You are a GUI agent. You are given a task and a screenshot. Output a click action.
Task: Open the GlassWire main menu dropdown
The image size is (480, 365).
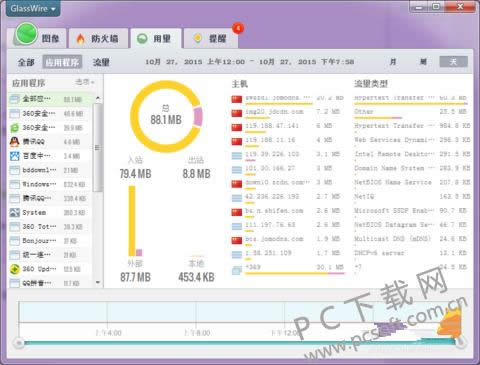pyautogui.click(x=33, y=9)
